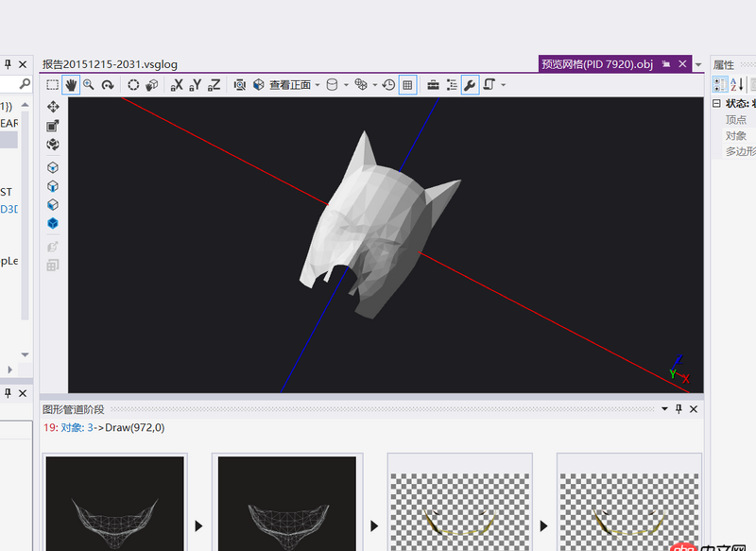The image size is (756, 551).
Task: Close the upper left panel
Action: click(23, 64)
